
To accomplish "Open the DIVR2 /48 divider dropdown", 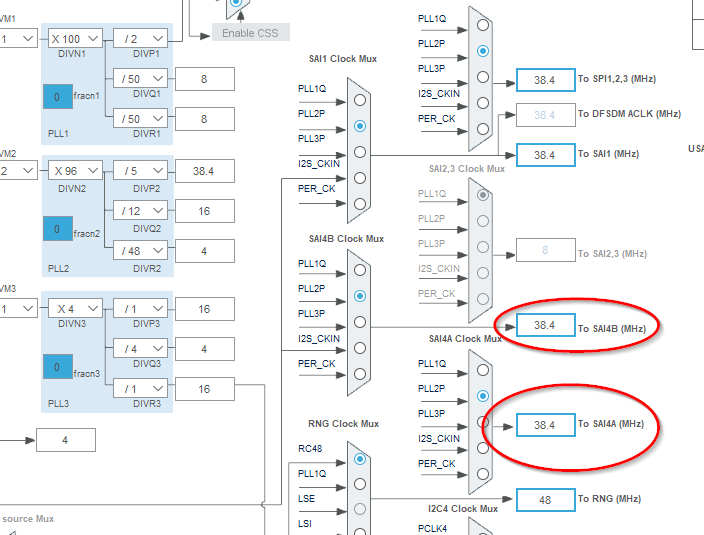I will click(x=140, y=250).
